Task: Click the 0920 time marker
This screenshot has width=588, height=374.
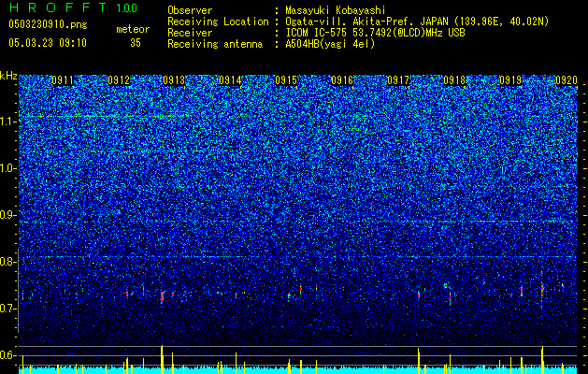Action: (566, 80)
